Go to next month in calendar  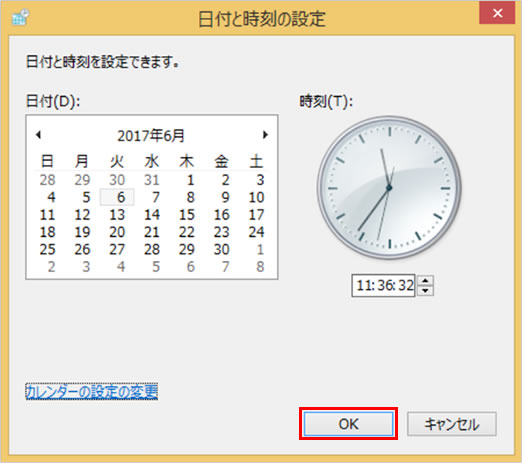265,135
